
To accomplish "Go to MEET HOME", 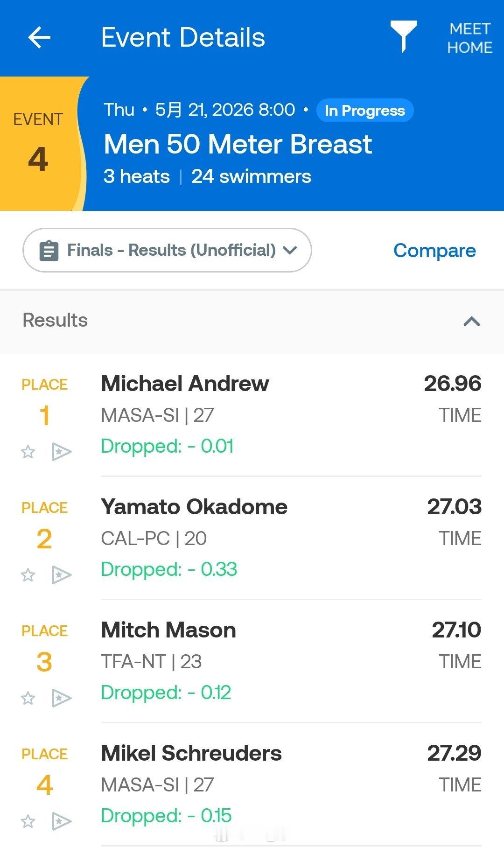I will (469, 38).
